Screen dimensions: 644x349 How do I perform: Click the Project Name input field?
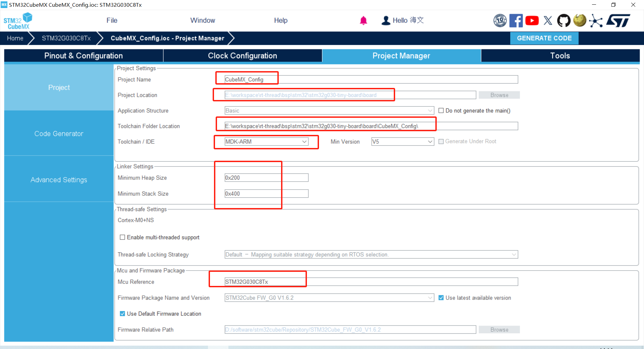click(x=371, y=80)
